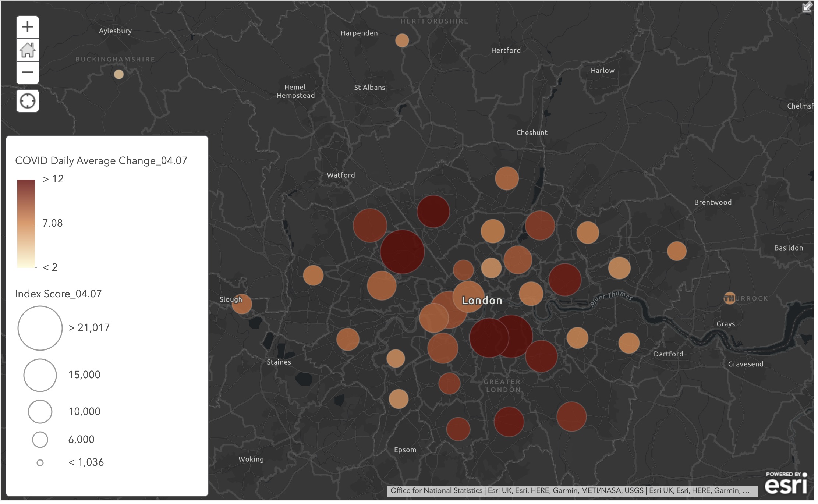Click the Index Score_04.07 legend heading
Screen dimensions: 818x504
point(59,294)
